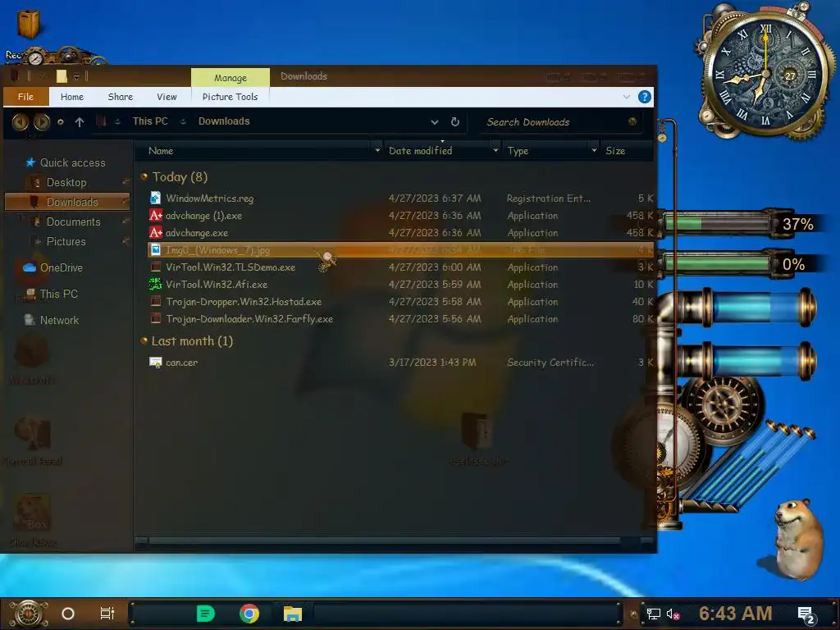Click the advchange.exe application icon

click(x=155, y=232)
